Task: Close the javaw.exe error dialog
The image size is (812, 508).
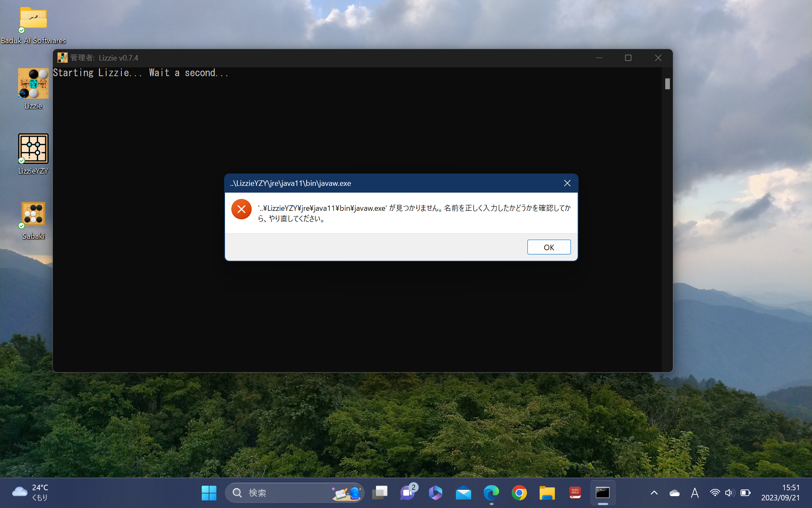Action: [x=567, y=183]
